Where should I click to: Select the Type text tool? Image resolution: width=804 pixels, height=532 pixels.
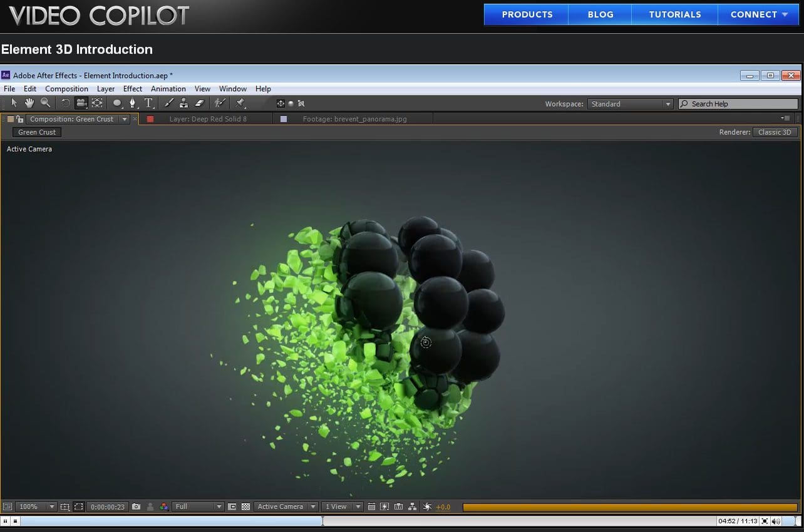click(x=148, y=103)
